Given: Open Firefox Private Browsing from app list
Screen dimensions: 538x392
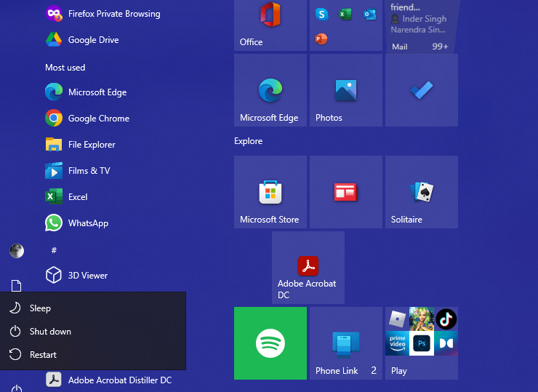Looking at the screenshot, I should 103,14.
